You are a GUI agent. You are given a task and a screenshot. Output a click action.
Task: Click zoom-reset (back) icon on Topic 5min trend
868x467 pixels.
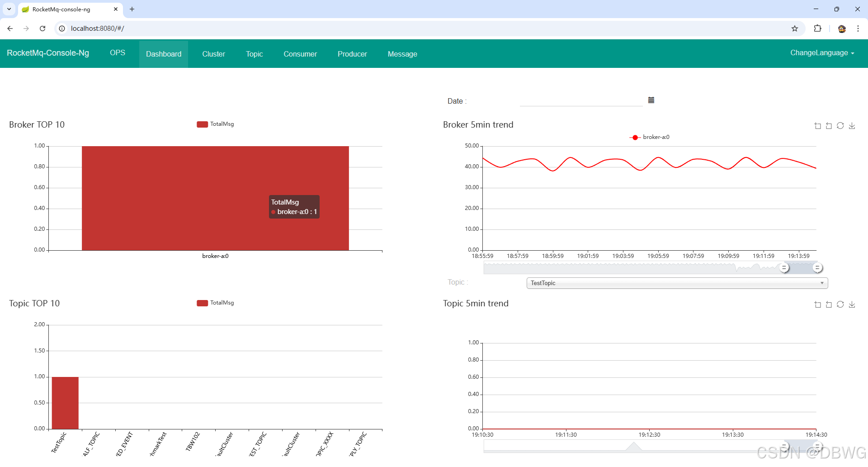pyautogui.click(x=829, y=305)
